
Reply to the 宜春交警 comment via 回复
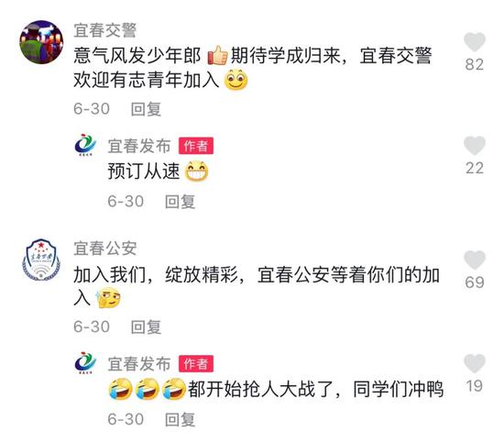[x=146, y=109]
